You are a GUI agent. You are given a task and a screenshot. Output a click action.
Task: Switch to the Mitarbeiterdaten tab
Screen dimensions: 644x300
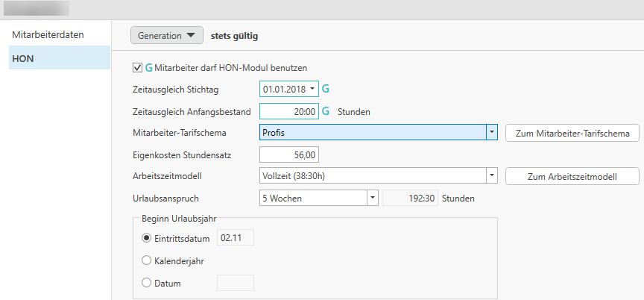(48, 35)
